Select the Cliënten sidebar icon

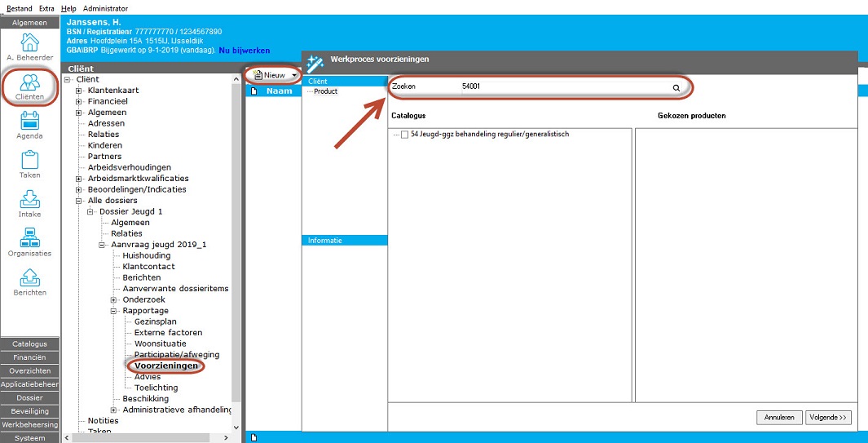pyautogui.click(x=29, y=82)
